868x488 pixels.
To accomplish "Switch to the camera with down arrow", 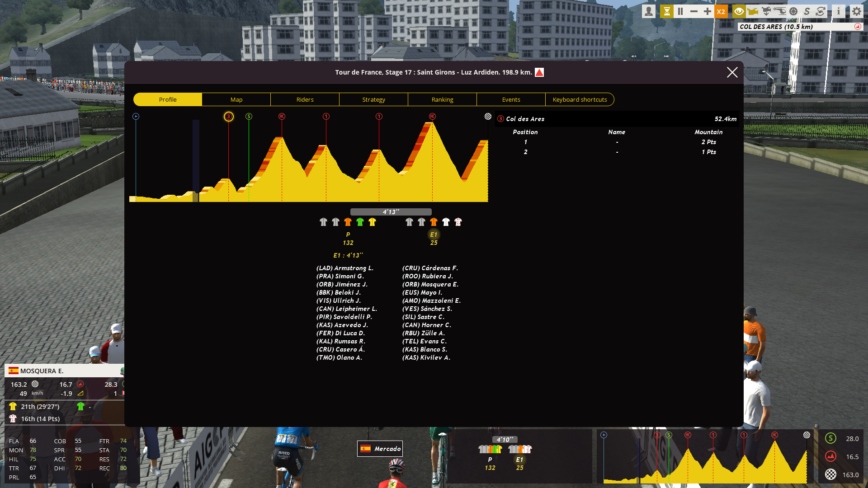I will point(766,12).
